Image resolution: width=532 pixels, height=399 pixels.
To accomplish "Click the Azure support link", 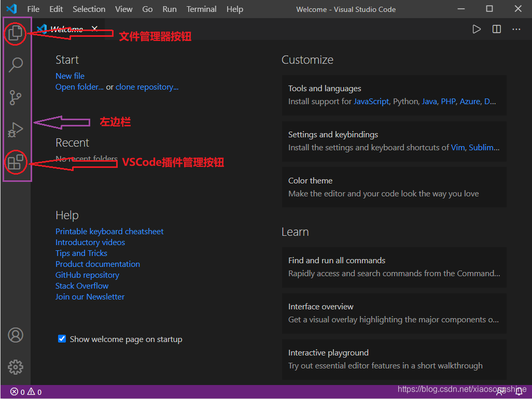I will [470, 102].
